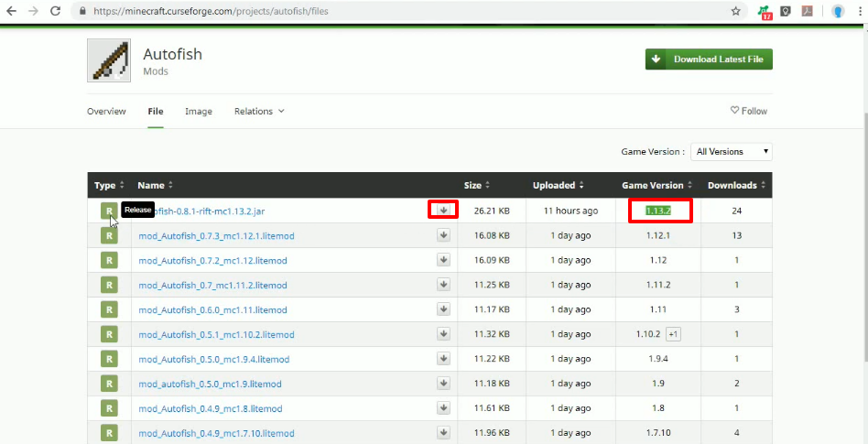Click Release icon for Autofish_0.6.0 row

coord(109,309)
